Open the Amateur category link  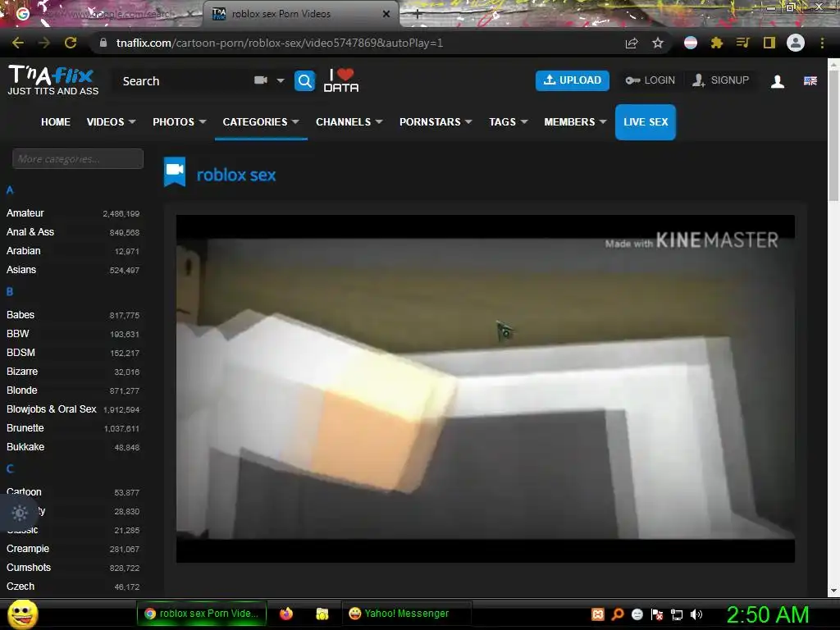coord(25,213)
